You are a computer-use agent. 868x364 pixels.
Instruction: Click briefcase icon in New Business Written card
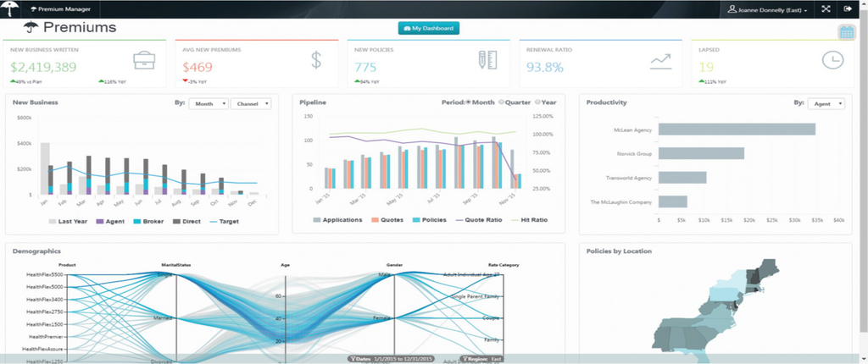pos(144,61)
